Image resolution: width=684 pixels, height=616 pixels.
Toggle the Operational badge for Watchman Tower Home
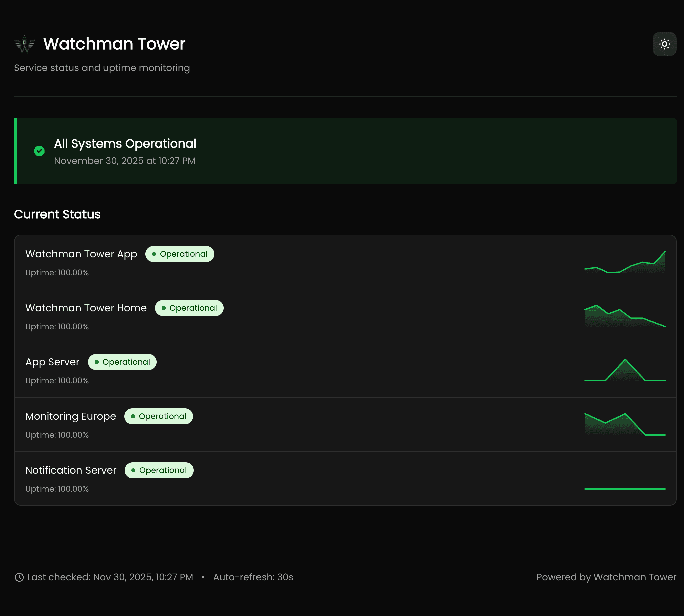tap(189, 308)
